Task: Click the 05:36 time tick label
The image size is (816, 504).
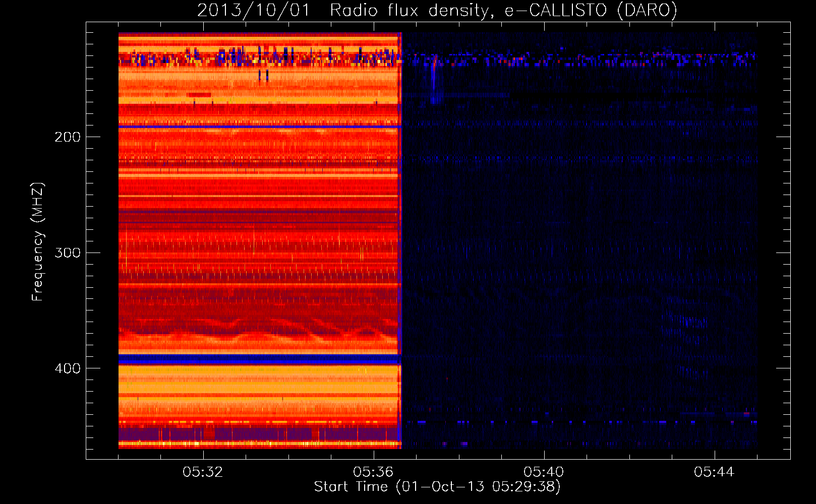Action: pyautogui.click(x=373, y=472)
